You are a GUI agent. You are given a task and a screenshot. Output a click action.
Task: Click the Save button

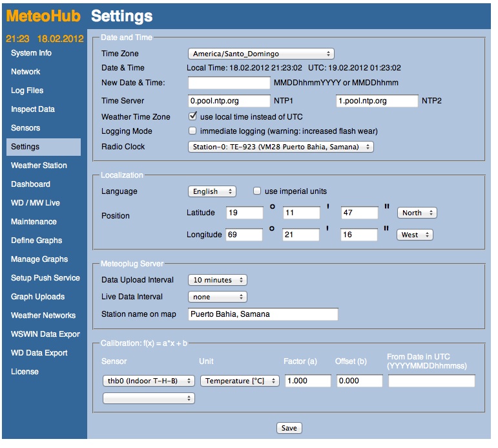tap(289, 428)
